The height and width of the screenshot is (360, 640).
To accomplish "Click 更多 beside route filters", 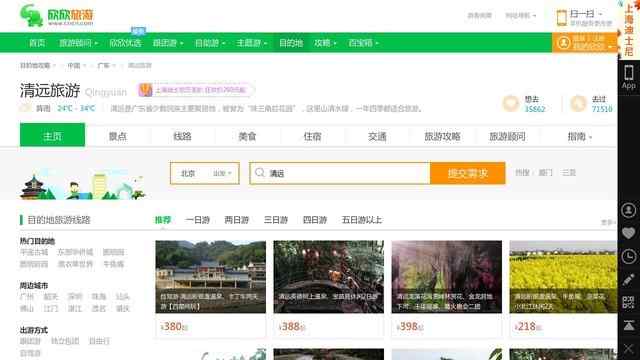I will [x=608, y=222].
